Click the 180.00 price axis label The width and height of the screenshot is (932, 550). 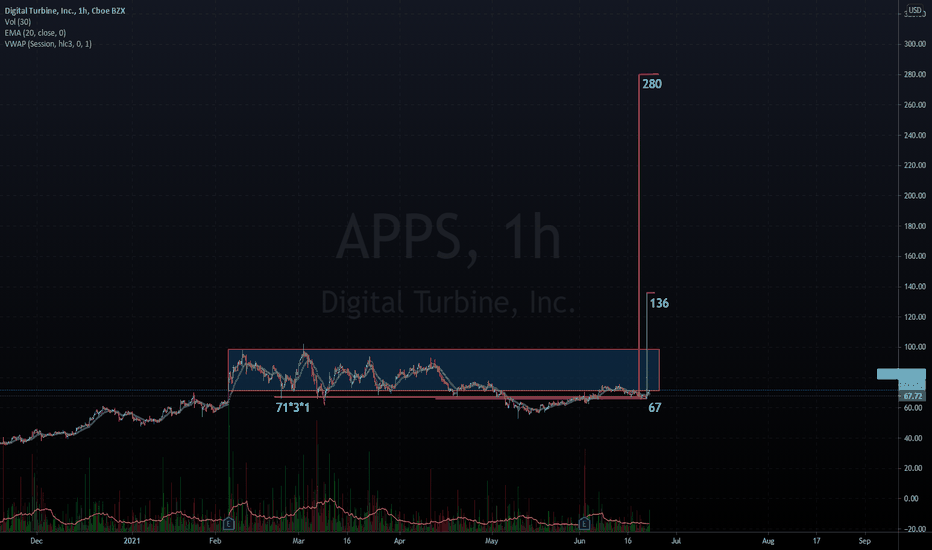[x=915, y=226]
